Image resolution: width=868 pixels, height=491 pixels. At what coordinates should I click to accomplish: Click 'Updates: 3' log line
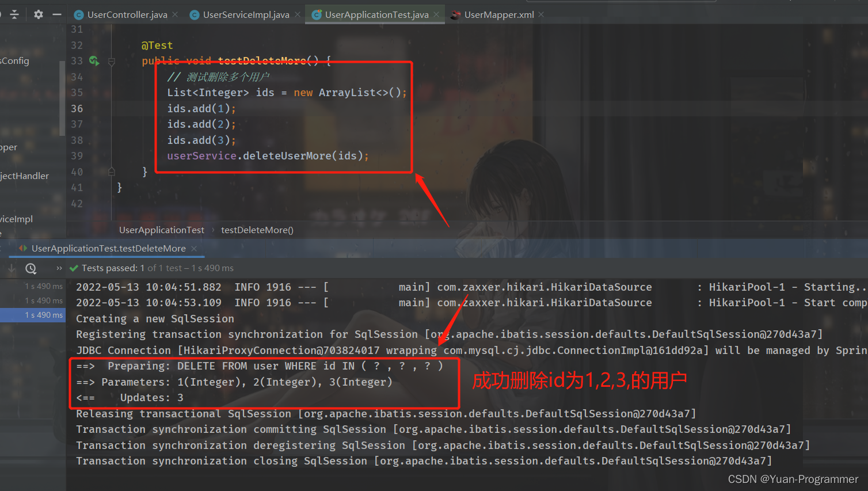click(x=130, y=398)
